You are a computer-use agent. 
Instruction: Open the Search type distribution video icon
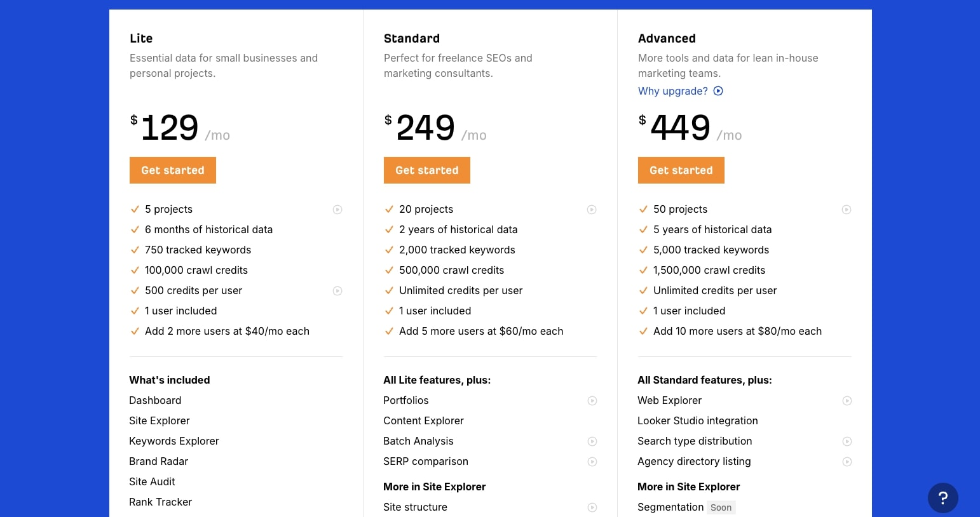coord(847,441)
